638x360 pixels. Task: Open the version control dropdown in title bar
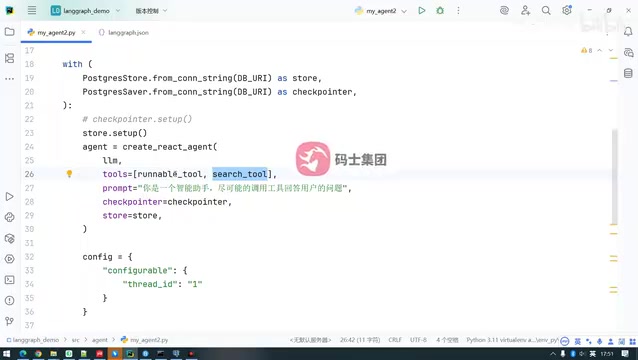click(x=151, y=11)
